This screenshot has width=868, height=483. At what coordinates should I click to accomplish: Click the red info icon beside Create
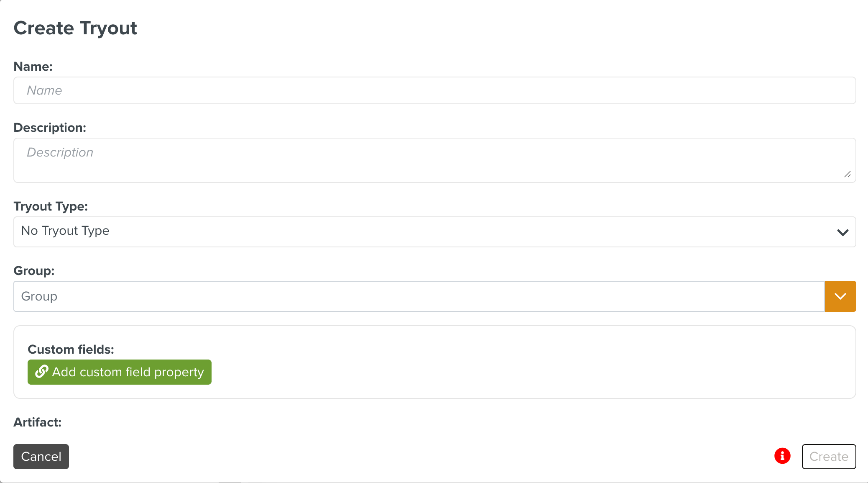(782, 456)
